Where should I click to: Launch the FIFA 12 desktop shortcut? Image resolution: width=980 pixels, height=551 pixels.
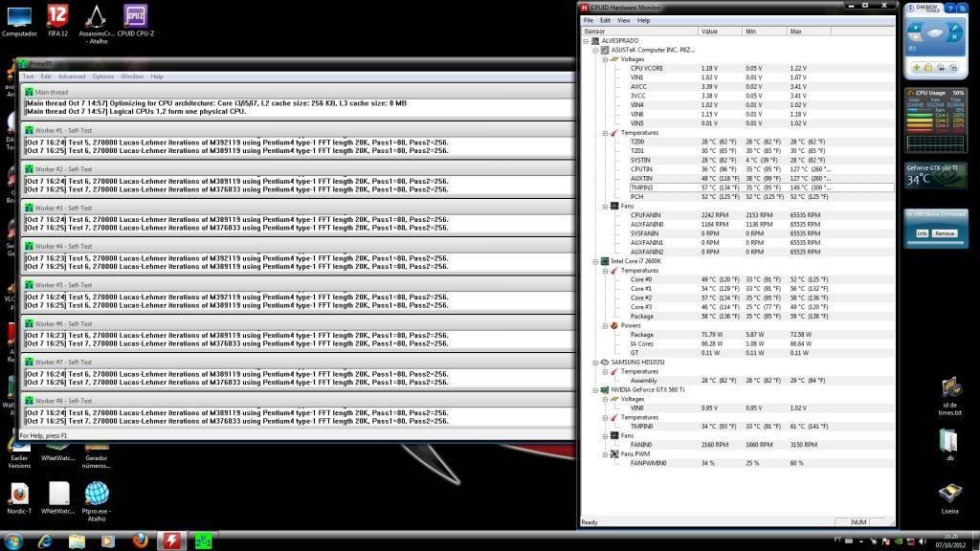tap(57, 21)
